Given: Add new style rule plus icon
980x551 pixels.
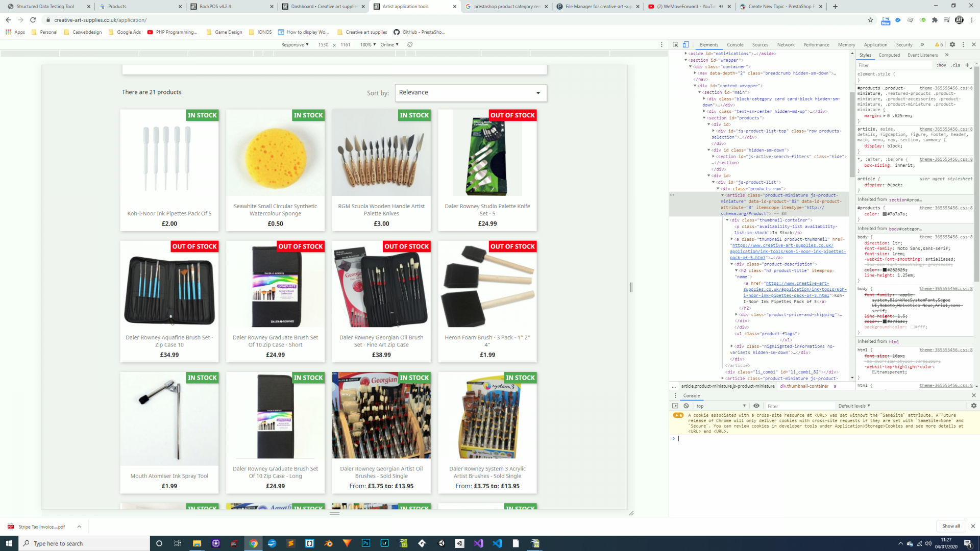Looking at the screenshot, I should (x=967, y=65).
